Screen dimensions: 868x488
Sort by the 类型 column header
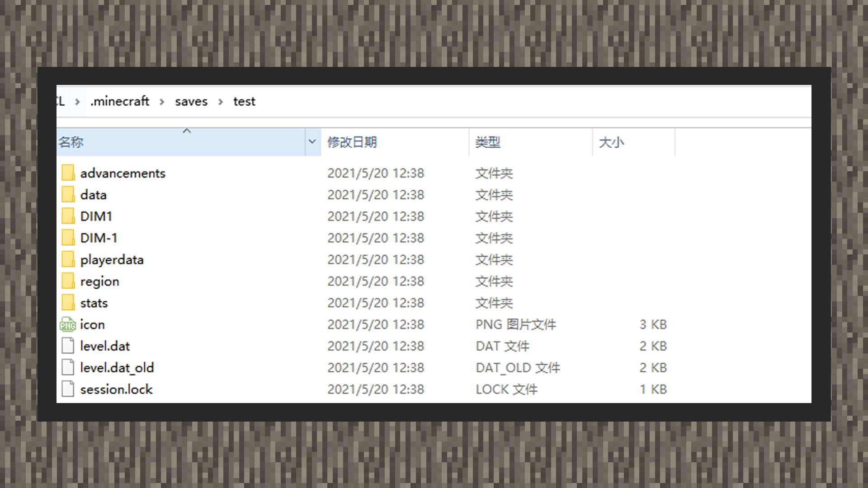(x=531, y=142)
